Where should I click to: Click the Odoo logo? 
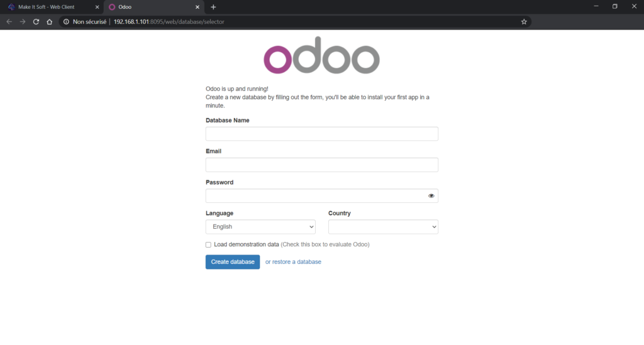click(x=321, y=55)
